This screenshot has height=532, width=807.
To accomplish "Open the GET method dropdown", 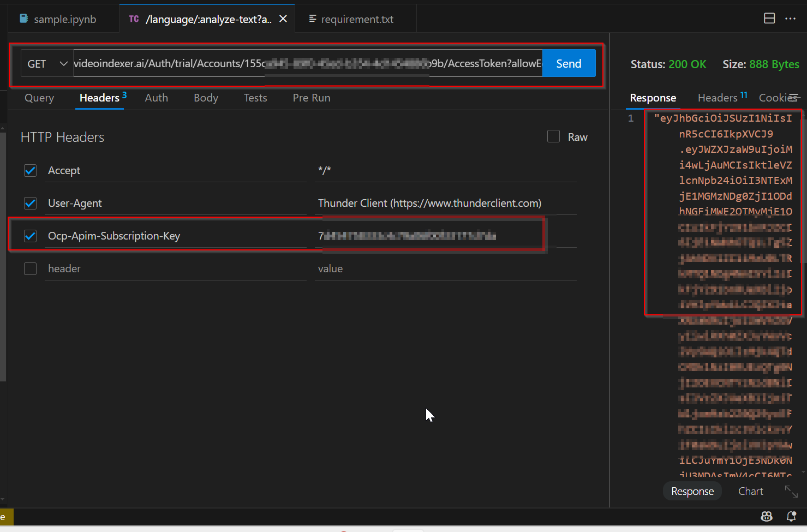I will point(47,64).
